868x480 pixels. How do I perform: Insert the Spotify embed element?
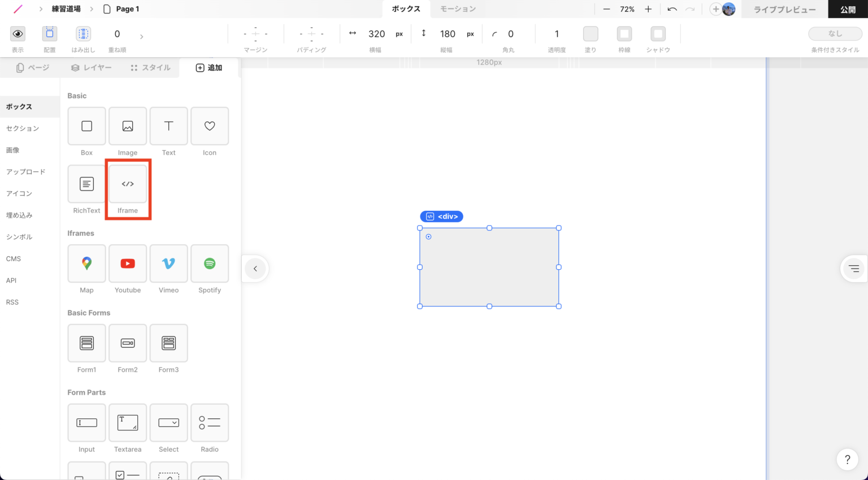(x=210, y=263)
